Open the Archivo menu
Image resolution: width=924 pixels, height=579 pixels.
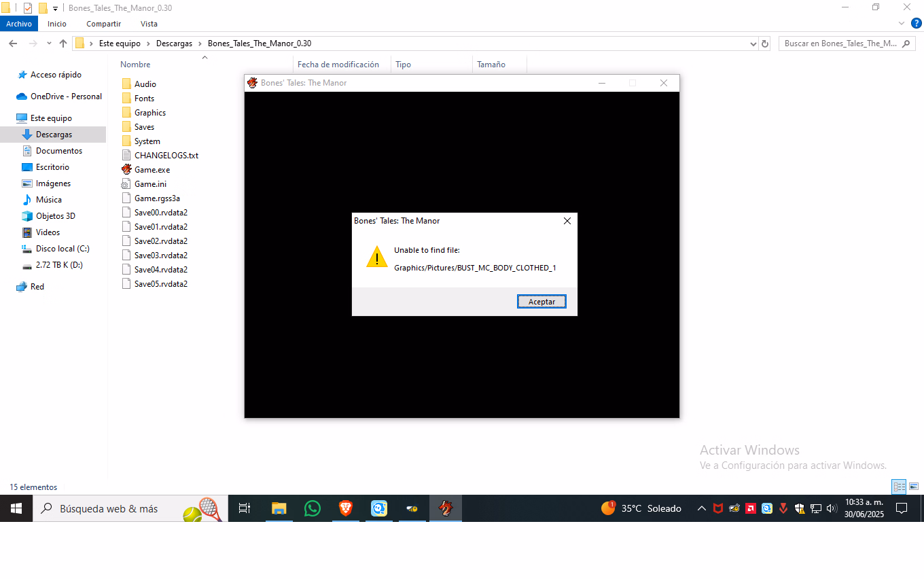click(19, 24)
